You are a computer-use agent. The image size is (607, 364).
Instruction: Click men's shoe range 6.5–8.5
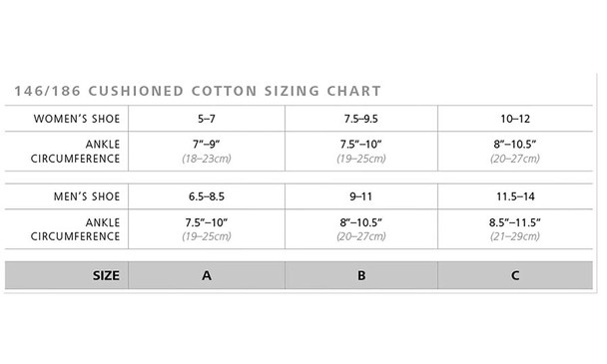coord(207,196)
